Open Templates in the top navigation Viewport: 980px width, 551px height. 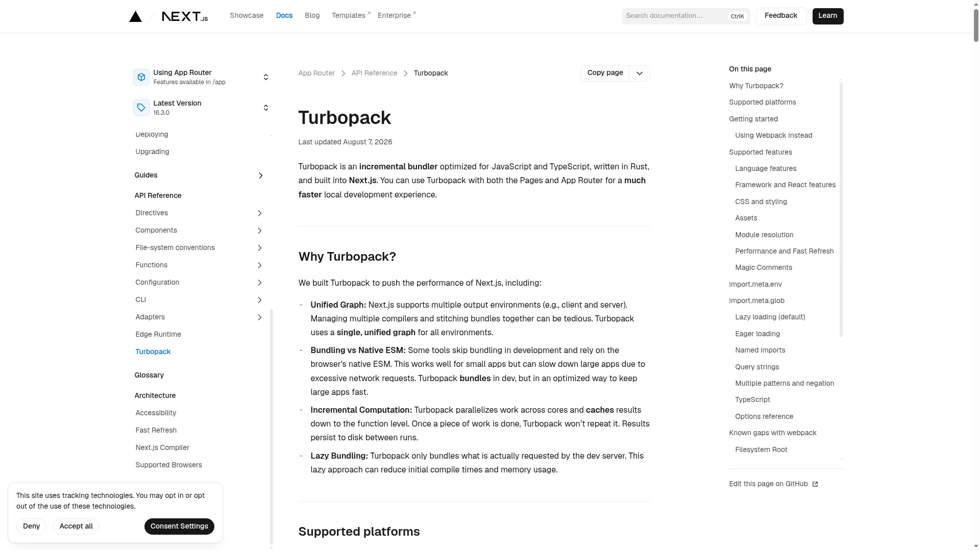[351, 16]
